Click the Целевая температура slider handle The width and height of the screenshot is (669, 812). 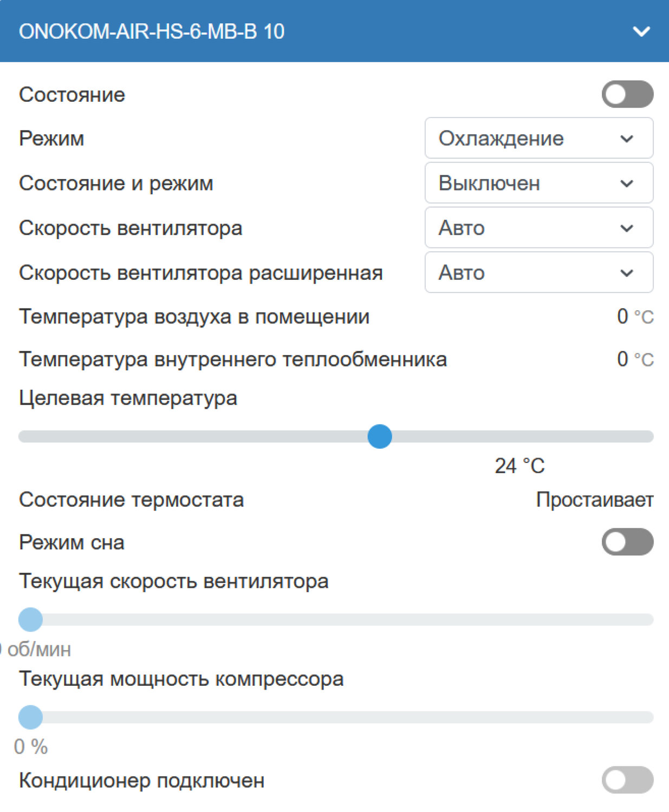tap(380, 436)
